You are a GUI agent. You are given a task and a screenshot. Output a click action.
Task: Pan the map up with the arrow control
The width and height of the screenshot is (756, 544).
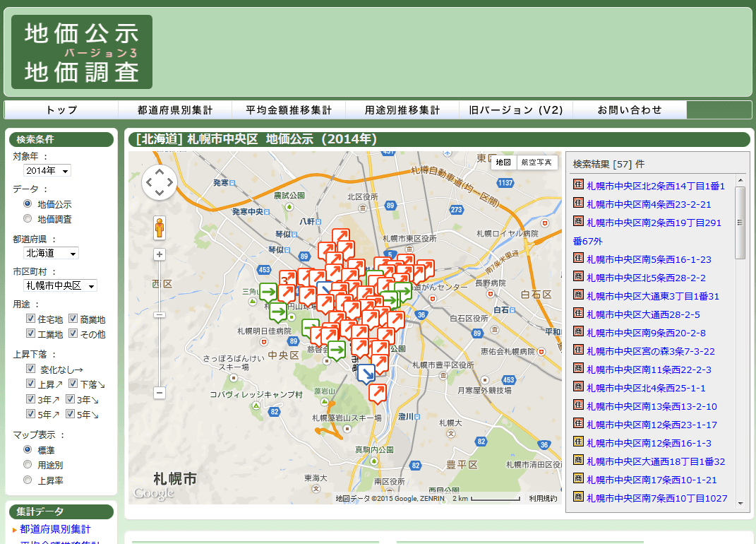pyautogui.click(x=160, y=172)
